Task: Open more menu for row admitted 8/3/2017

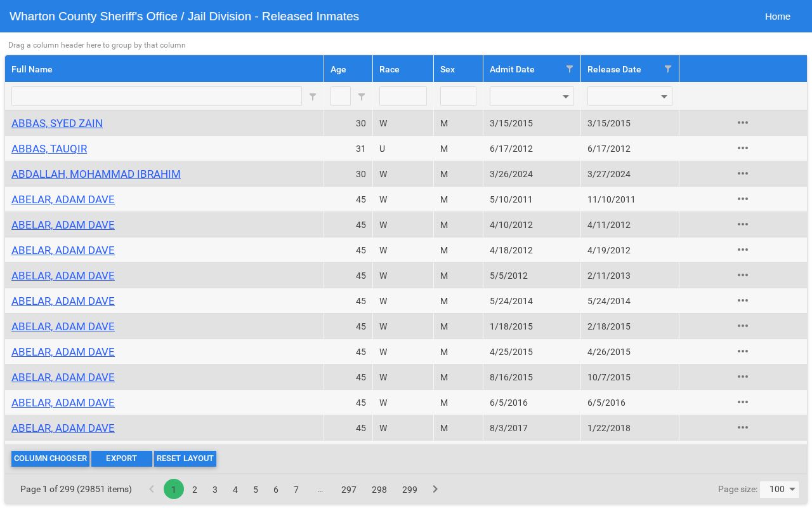Action: click(743, 427)
